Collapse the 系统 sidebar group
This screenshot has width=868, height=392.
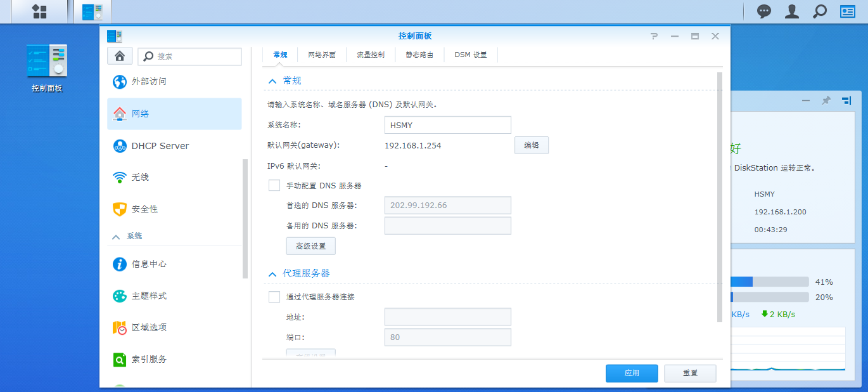[x=116, y=236]
